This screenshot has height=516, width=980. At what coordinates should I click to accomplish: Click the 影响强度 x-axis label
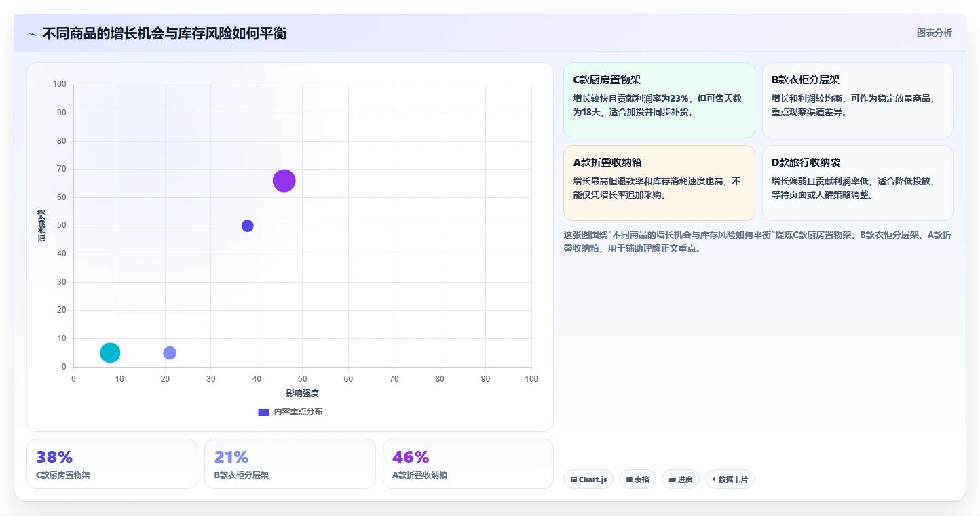coord(302,393)
